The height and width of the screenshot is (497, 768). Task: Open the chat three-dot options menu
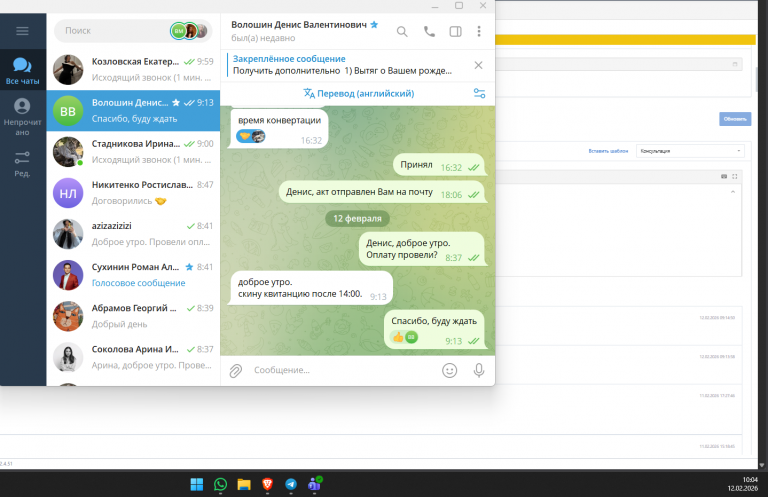click(479, 31)
